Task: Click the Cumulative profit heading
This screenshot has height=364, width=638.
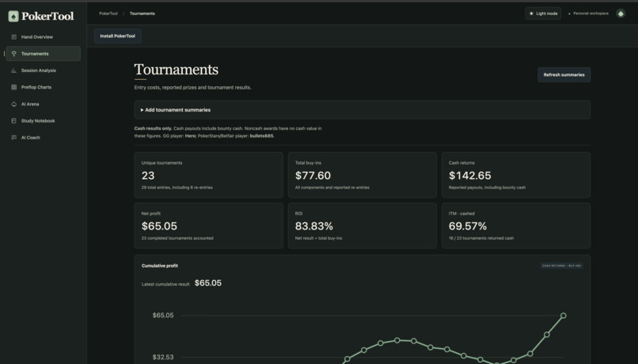Action: pyautogui.click(x=160, y=266)
